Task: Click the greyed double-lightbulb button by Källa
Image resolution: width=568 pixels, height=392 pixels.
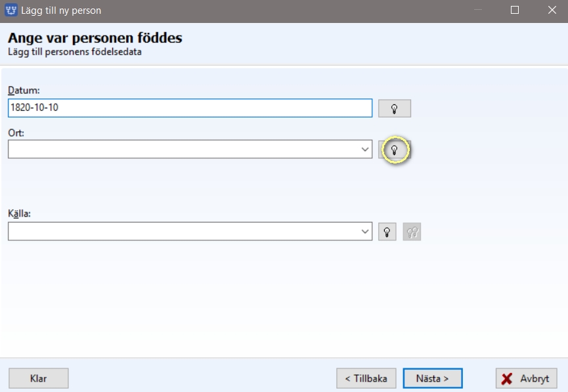Action: (x=412, y=232)
